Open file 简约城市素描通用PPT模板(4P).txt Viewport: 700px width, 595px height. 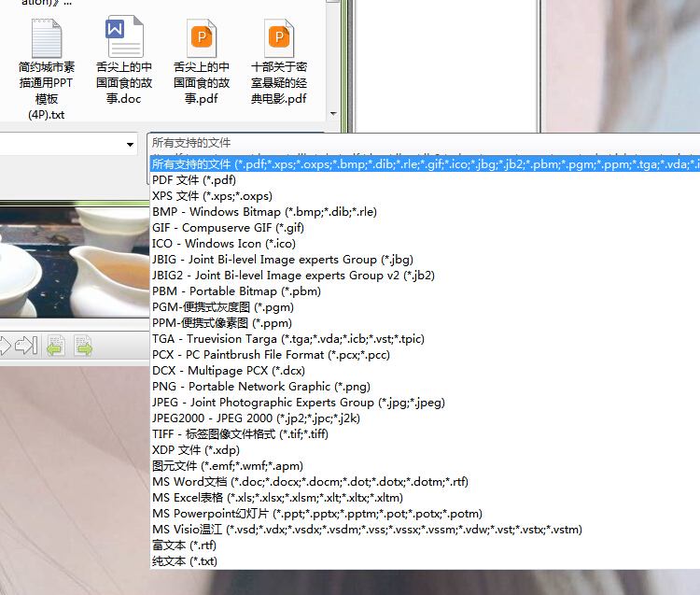click(x=47, y=69)
